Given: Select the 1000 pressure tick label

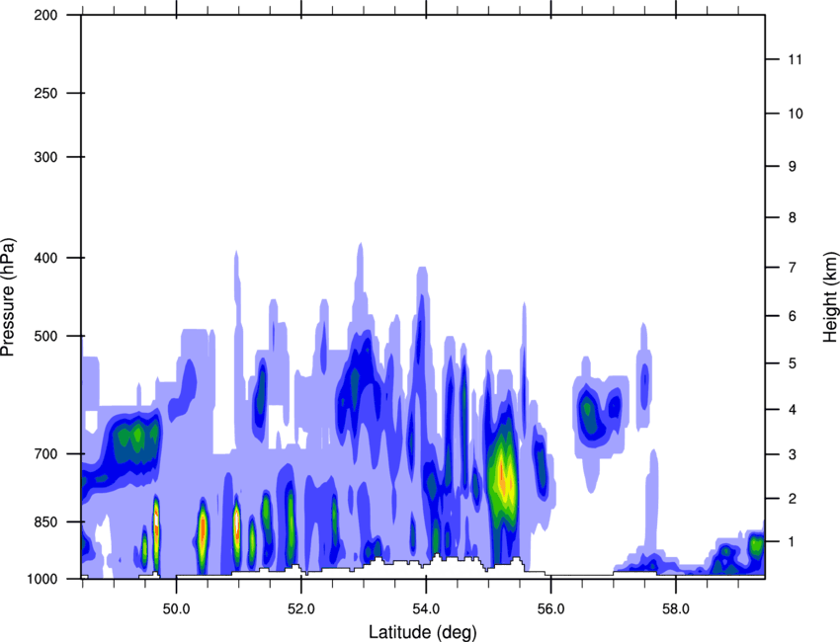Looking at the screenshot, I should click(42, 579).
